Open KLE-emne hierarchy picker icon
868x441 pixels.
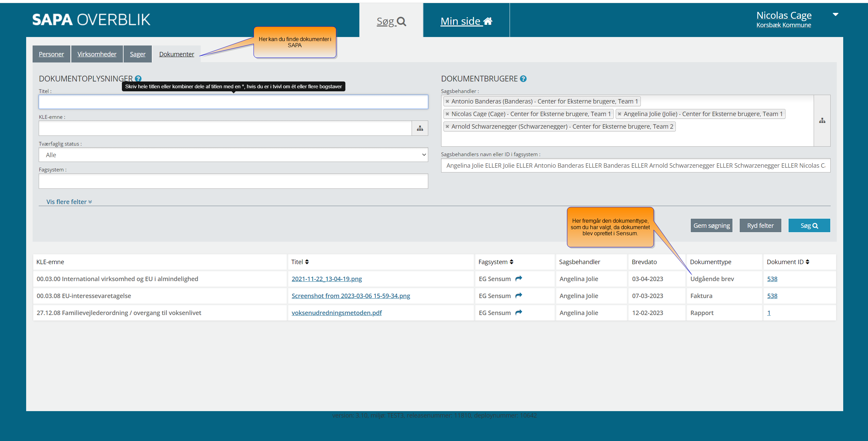pyautogui.click(x=420, y=128)
